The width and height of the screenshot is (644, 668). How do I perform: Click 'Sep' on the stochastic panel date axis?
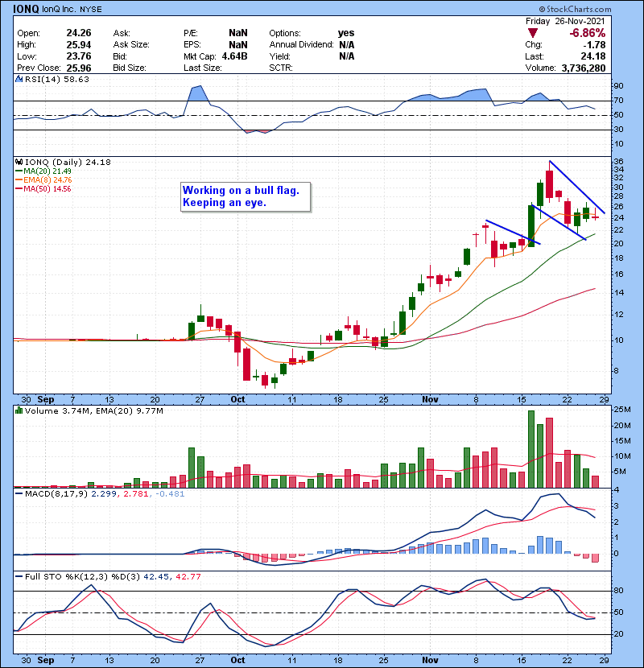(46, 660)
